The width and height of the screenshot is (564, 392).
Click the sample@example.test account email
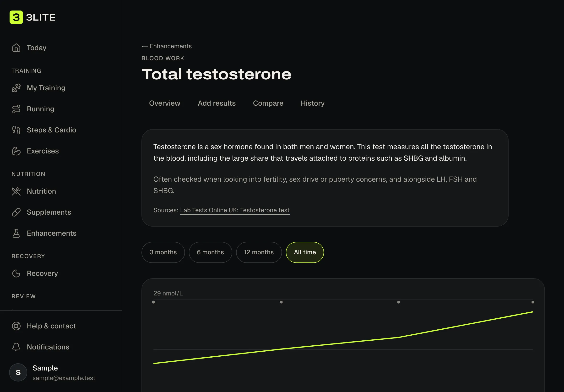click(x=64, y=378)
